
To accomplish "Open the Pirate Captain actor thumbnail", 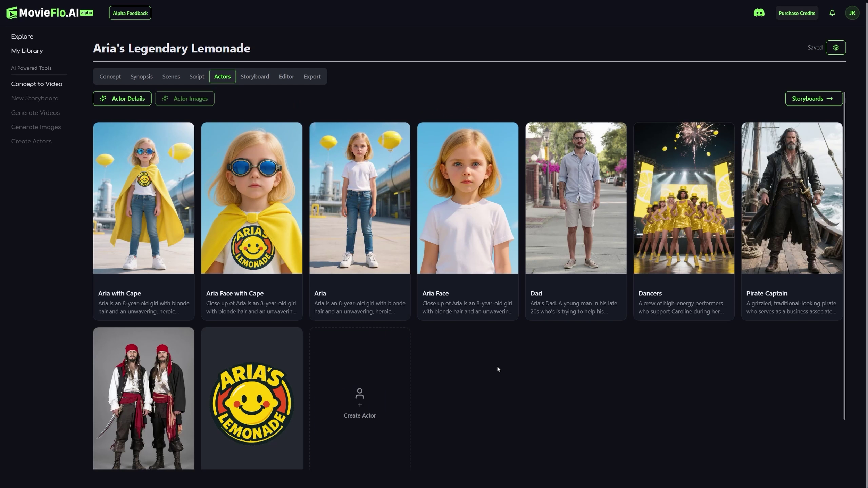I will click(x=791, y=197).
